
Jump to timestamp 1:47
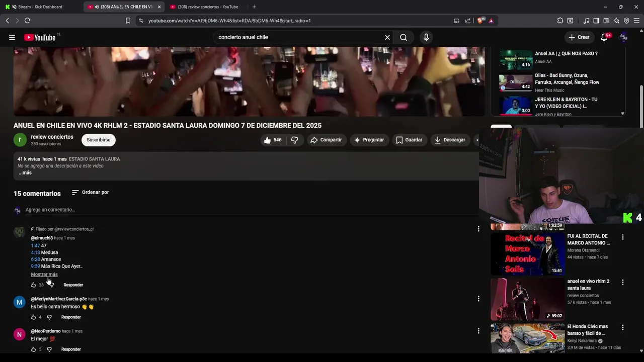pyautogui.click(x=35, y=246)
